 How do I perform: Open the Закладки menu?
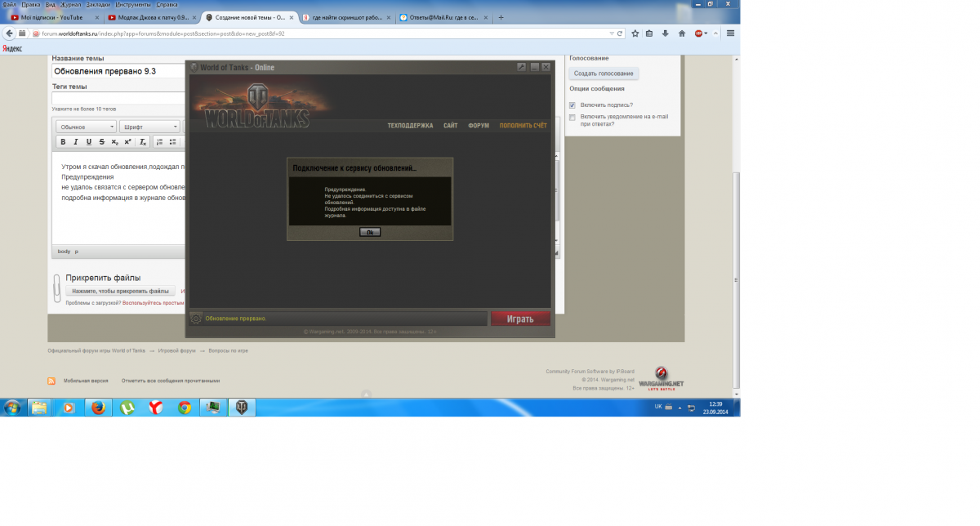(100, 4)
